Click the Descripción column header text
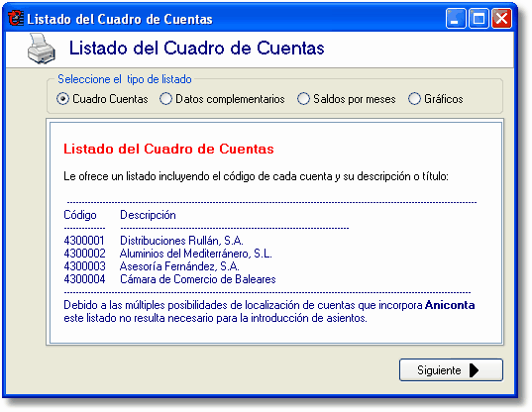This screenshot has width=532, height=412. (148, 215)
